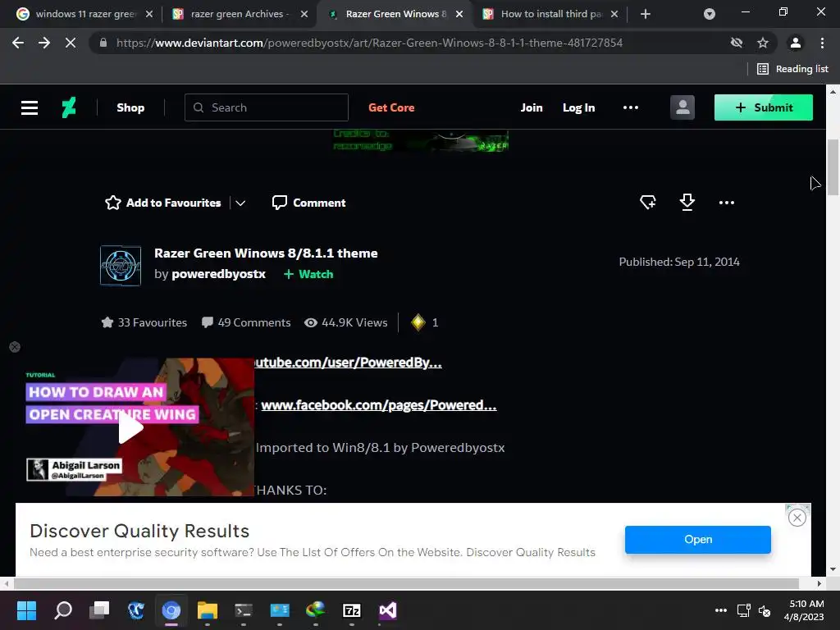Go forward in browser history
This screenshot has width=840, height=630.
(44, 43)
